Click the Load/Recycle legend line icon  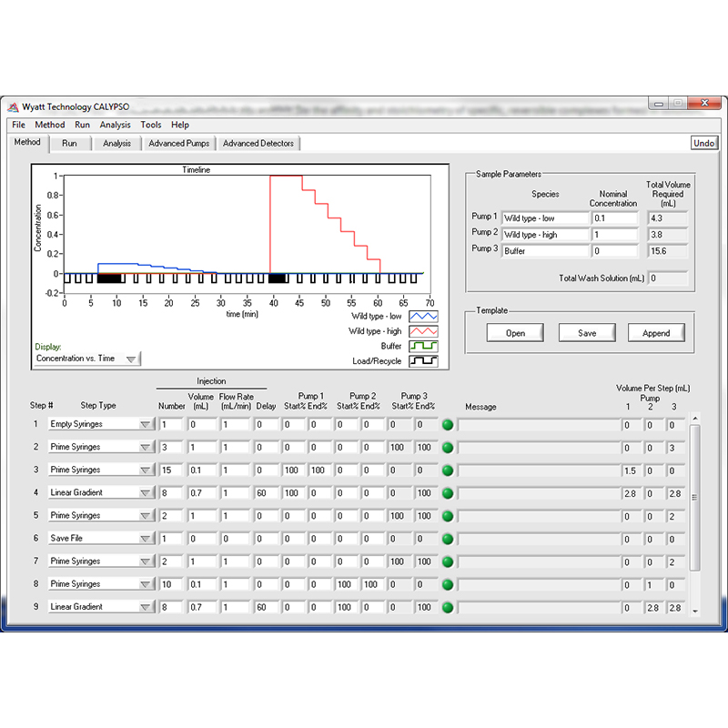[x=423, y=361]
